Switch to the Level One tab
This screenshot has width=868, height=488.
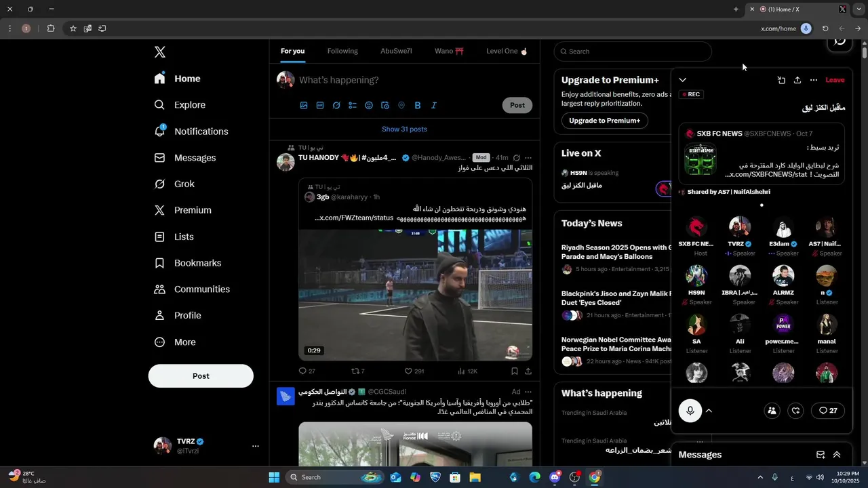[x=507, y=52]
